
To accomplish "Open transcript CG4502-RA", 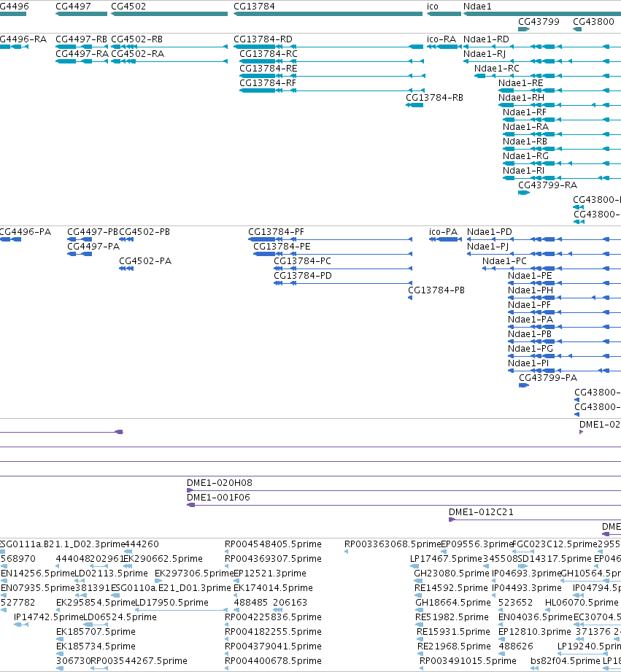I will click(138, 54).
